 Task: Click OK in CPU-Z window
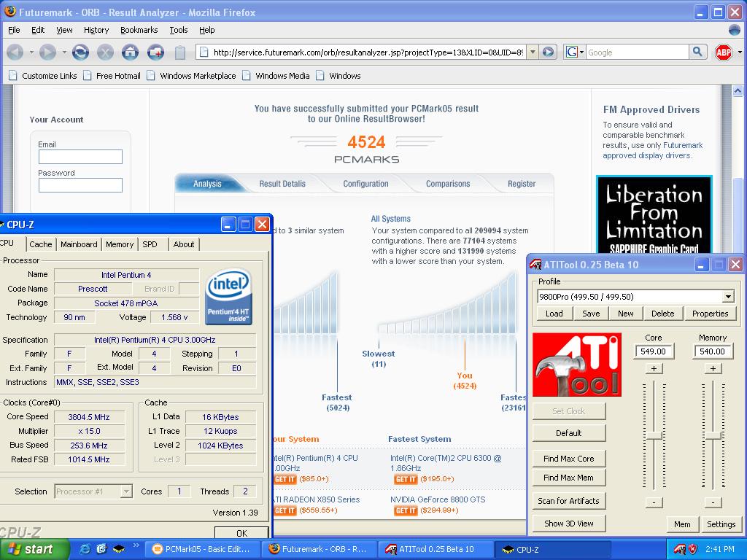(241, 533)
